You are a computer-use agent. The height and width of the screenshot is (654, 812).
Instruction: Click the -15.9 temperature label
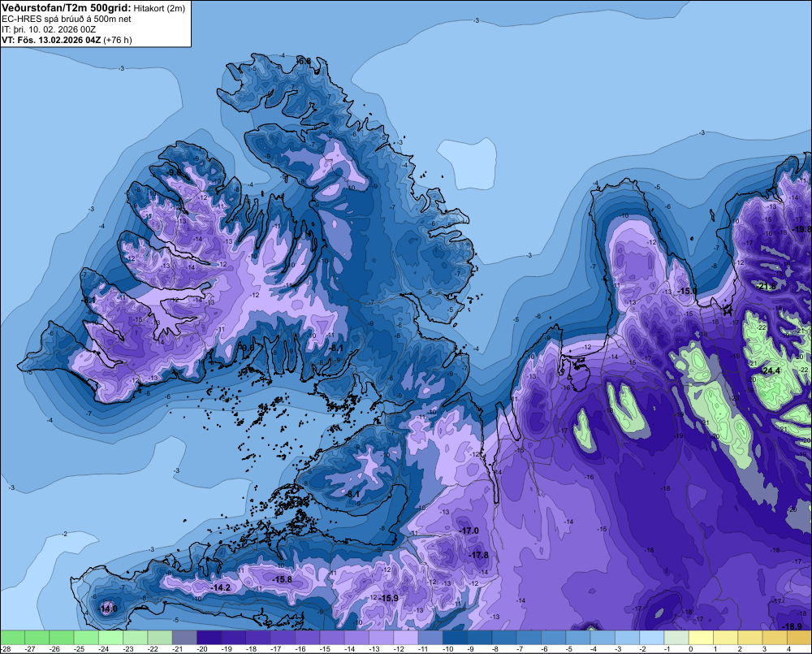point(388,598)
